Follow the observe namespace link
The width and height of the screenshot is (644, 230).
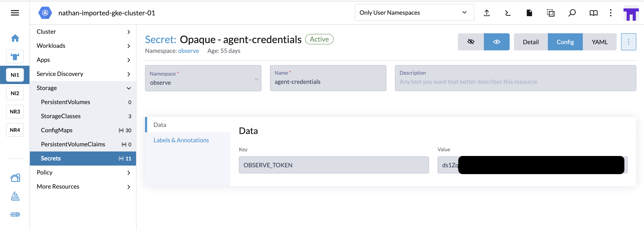(x=188, y=51)
